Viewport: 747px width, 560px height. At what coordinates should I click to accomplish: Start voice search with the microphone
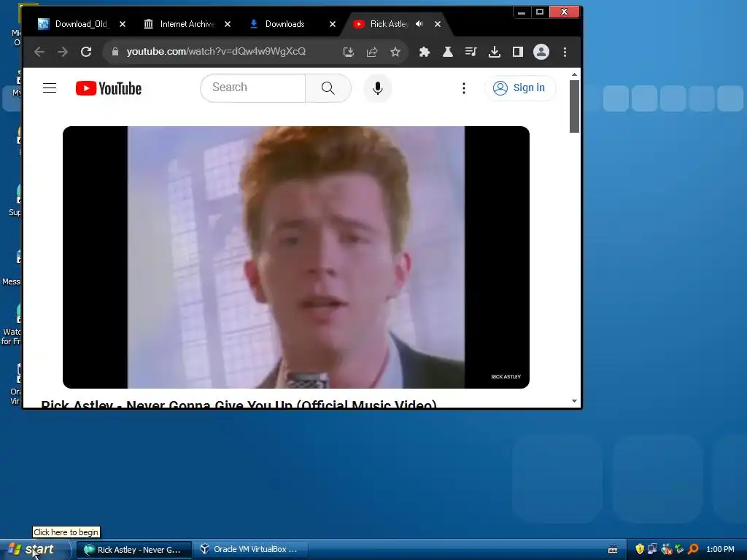(378, 88)
